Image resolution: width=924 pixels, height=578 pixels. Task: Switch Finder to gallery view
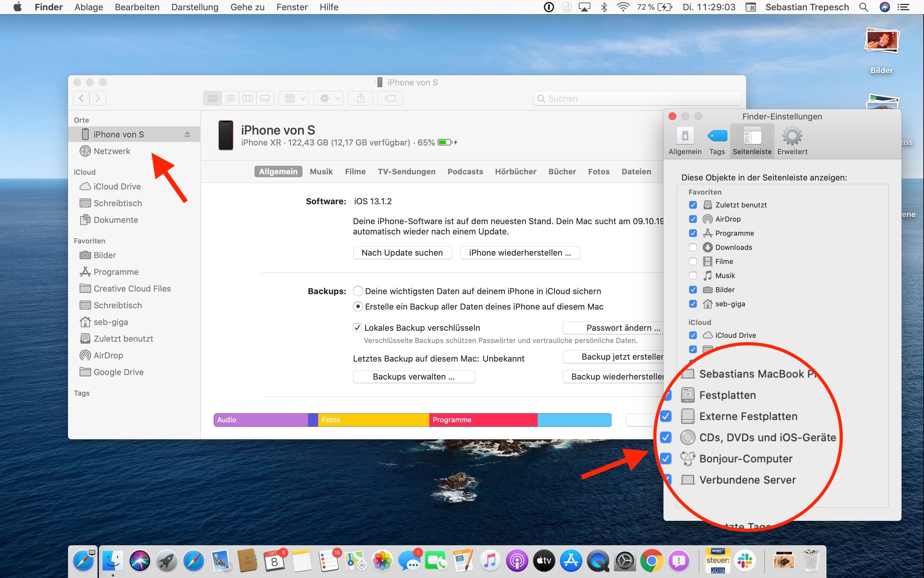[265, 98]
